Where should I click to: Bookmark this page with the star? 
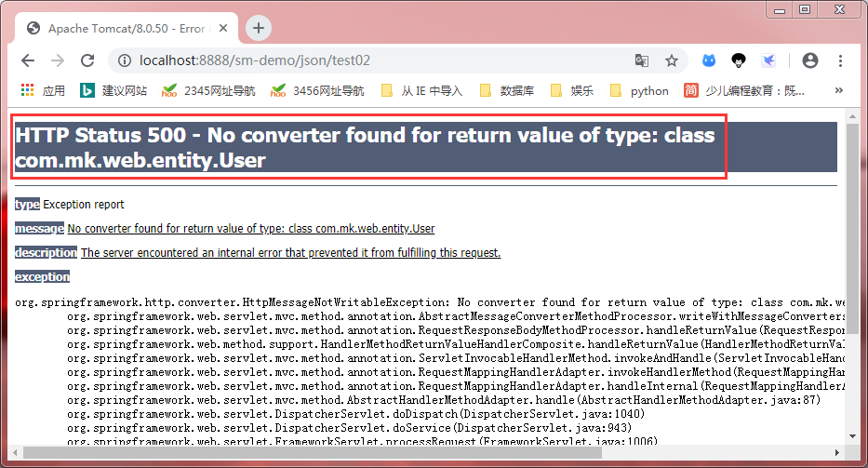(x=672, y=60)
